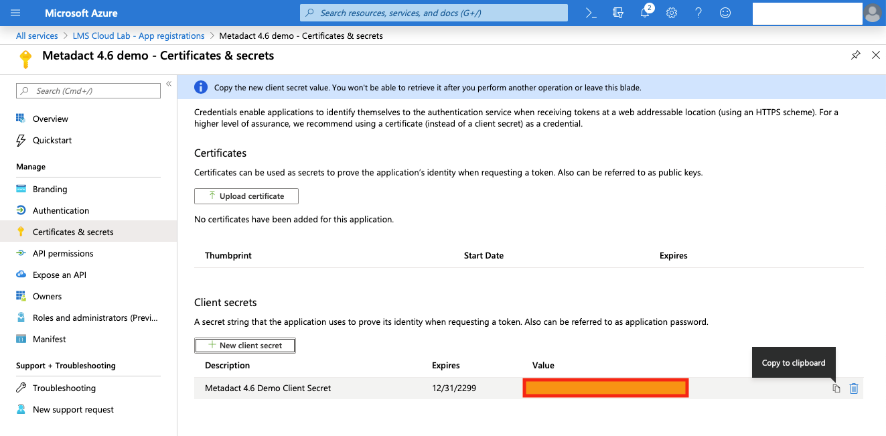The height and width of the screenshot is (436, 886).
Task: Click the info icon in the banner
Action: click(201, 88)
